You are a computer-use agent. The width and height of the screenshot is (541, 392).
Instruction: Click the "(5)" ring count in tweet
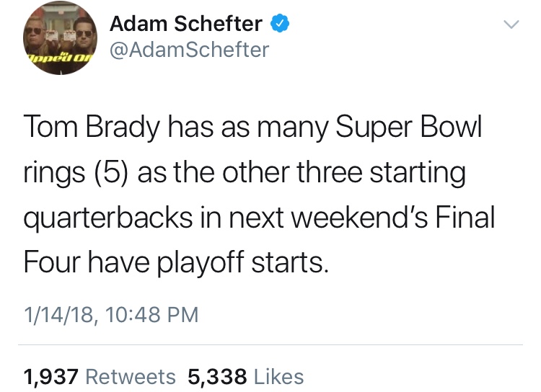tap(111, 172)
